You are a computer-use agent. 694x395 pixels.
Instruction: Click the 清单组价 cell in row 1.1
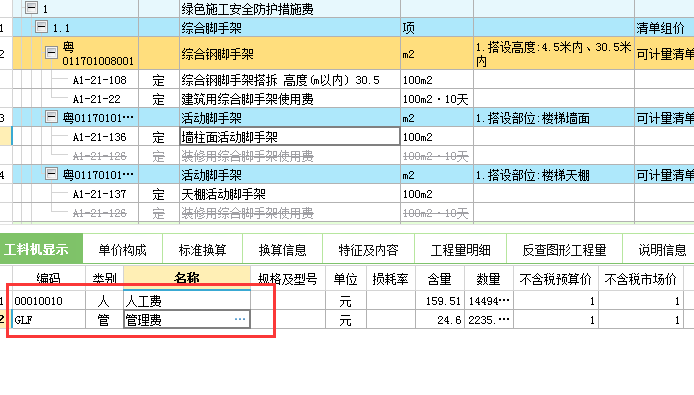664,28
